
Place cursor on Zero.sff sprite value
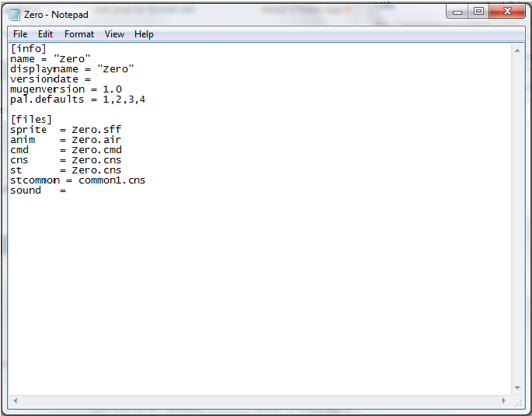pyautogui.click(x=96, y=130)
